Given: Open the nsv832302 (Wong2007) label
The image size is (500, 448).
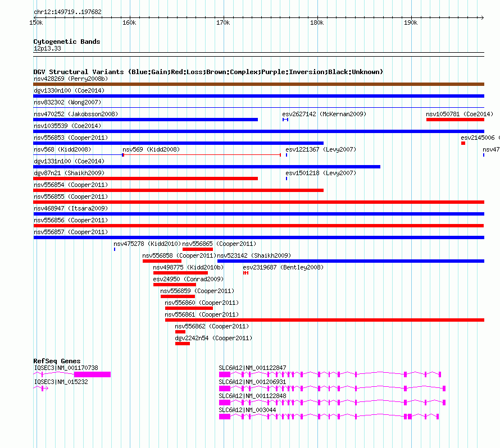Looking at the screenshot, I should [67, 102].
